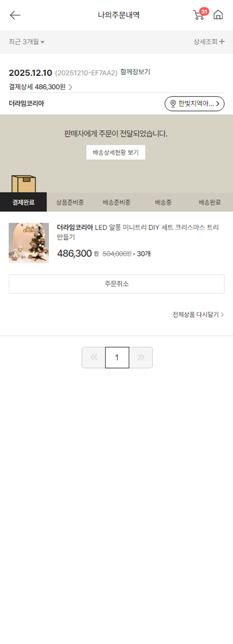
Task: Select the 상품준비중 status tab
Action: (70, 202)
